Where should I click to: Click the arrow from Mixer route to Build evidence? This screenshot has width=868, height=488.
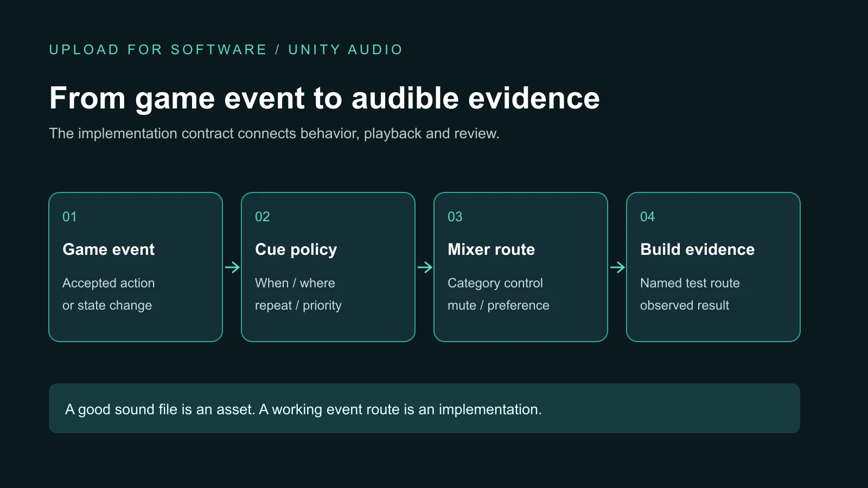[x=617, y=267]
